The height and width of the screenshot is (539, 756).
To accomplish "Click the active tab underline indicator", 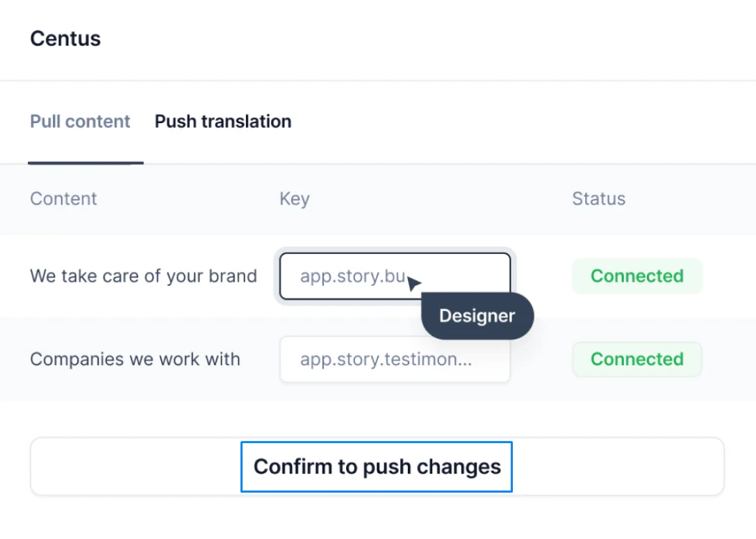I will 85,162.
